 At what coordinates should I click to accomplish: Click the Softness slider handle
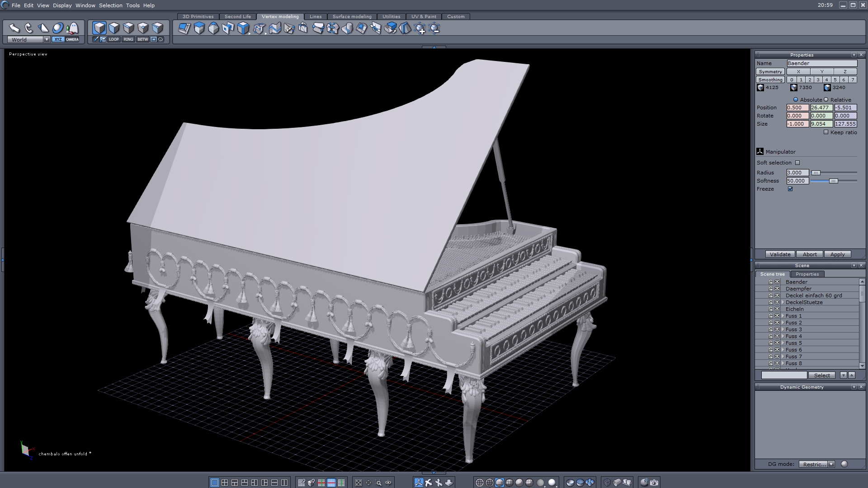coord(833,181)
